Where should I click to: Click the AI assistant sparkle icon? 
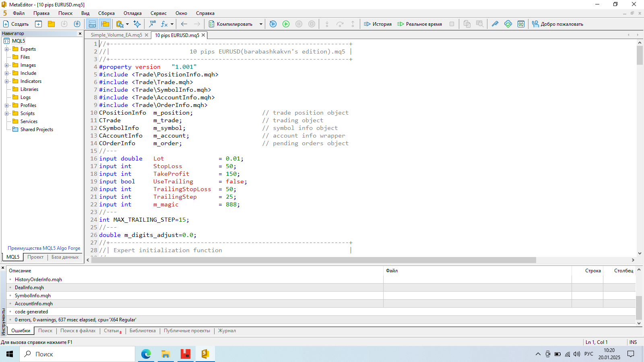tap(137, 24)
